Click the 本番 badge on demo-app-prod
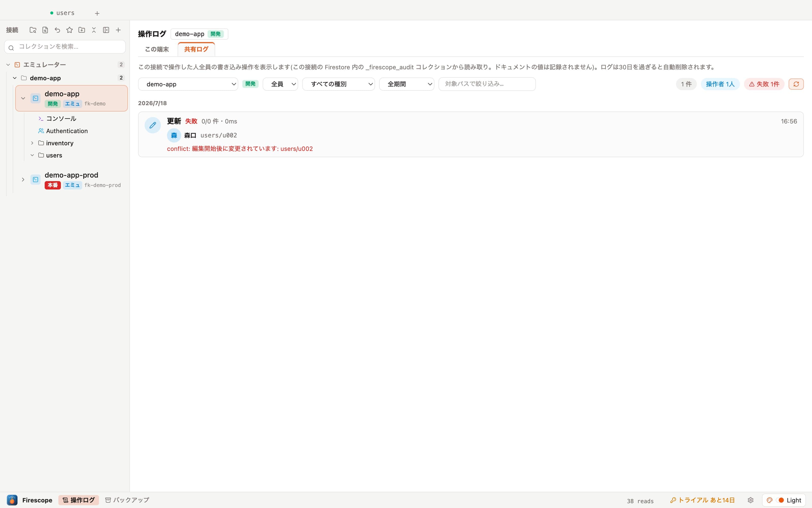The width and height of the screenshot is (812, 508). [53, 185]
